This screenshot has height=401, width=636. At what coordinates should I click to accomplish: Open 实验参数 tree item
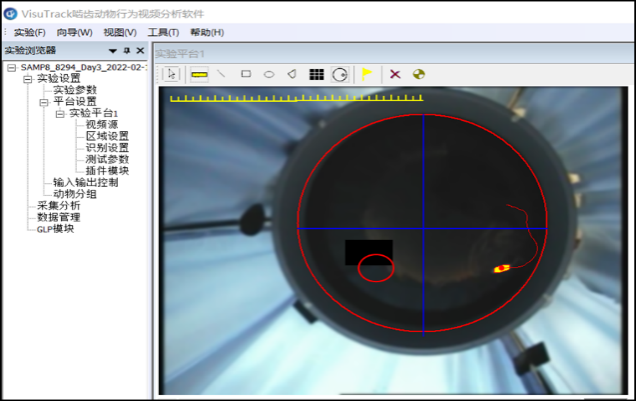75,90
